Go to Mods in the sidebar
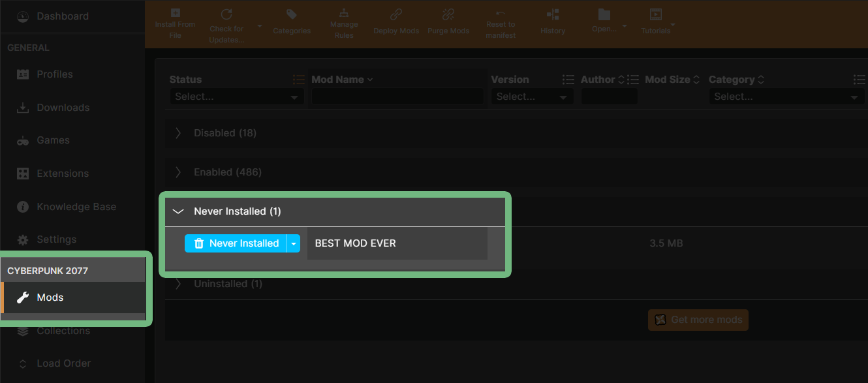 (50, 298)
